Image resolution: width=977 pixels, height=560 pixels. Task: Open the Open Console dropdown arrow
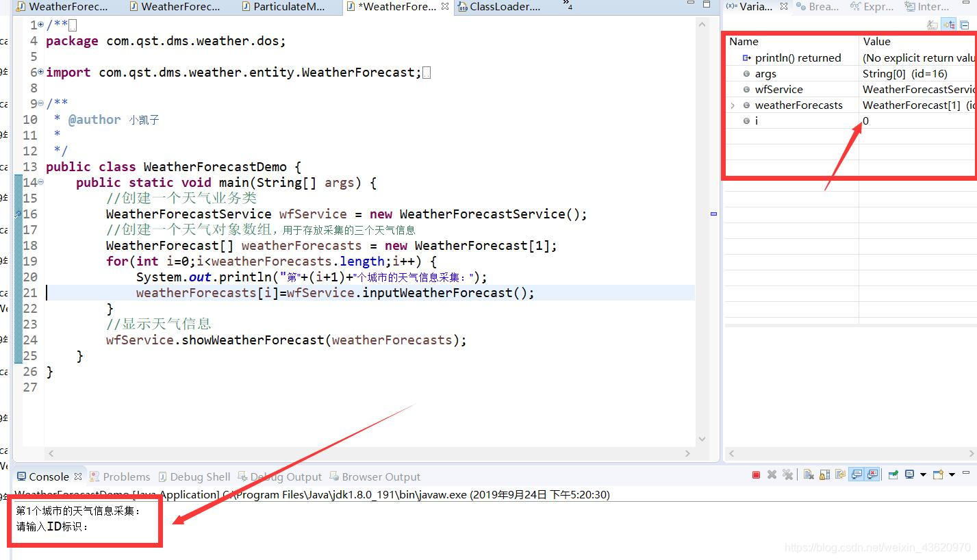[x=952, y=474]
